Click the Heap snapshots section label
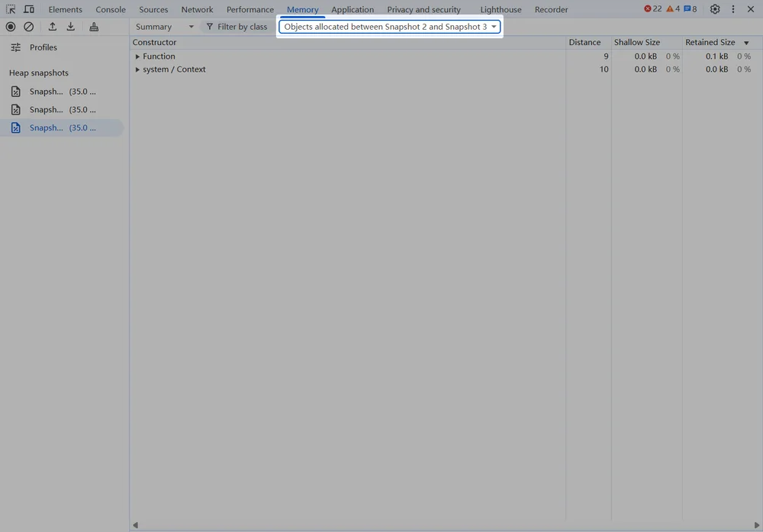Viewport: 763px width, 532px height. click(x=38, y=73)
